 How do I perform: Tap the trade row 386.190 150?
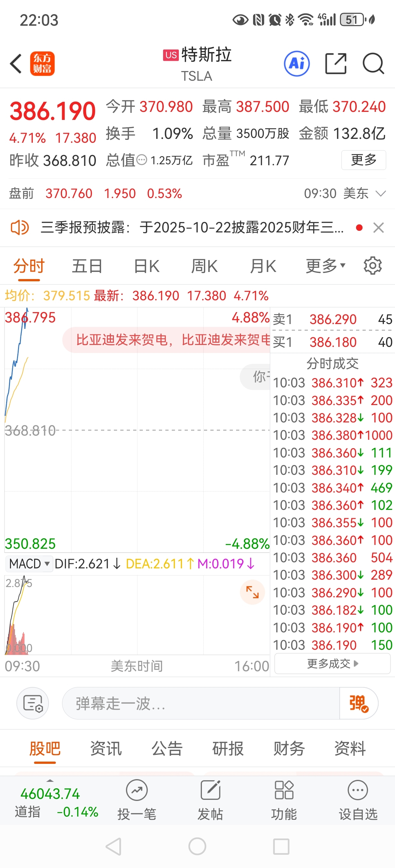pyautogui.click(x=333, y=645)
